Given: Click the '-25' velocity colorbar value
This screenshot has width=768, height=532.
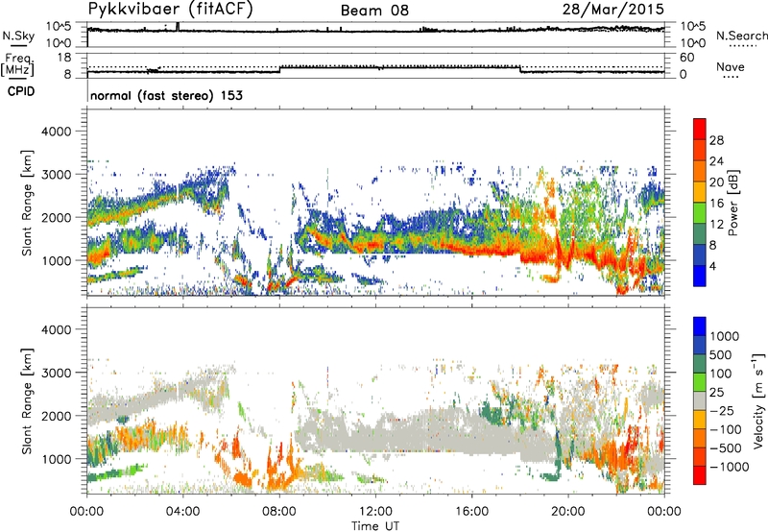Looking at the screenshot, I should [x=723, y=410].
